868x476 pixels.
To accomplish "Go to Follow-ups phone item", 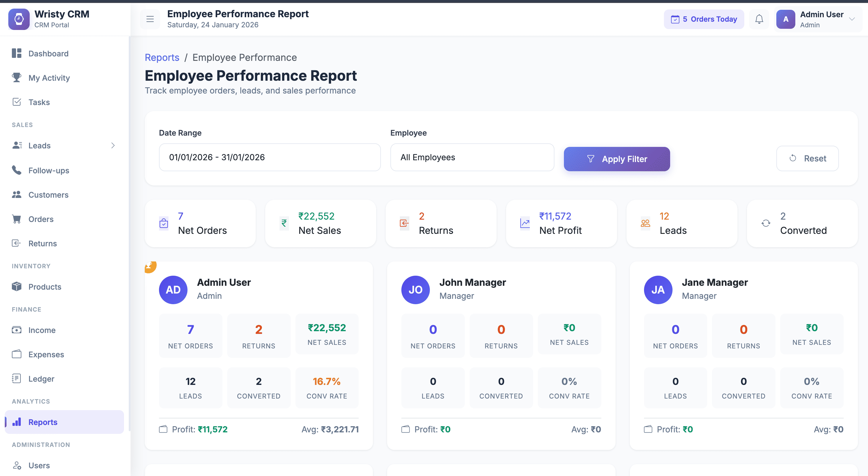I will coord(49,170).
